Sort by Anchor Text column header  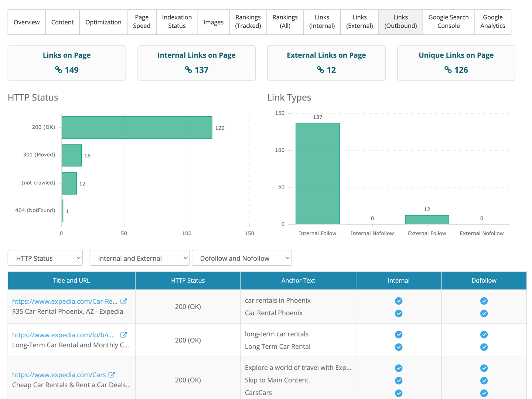click(298, 280)
